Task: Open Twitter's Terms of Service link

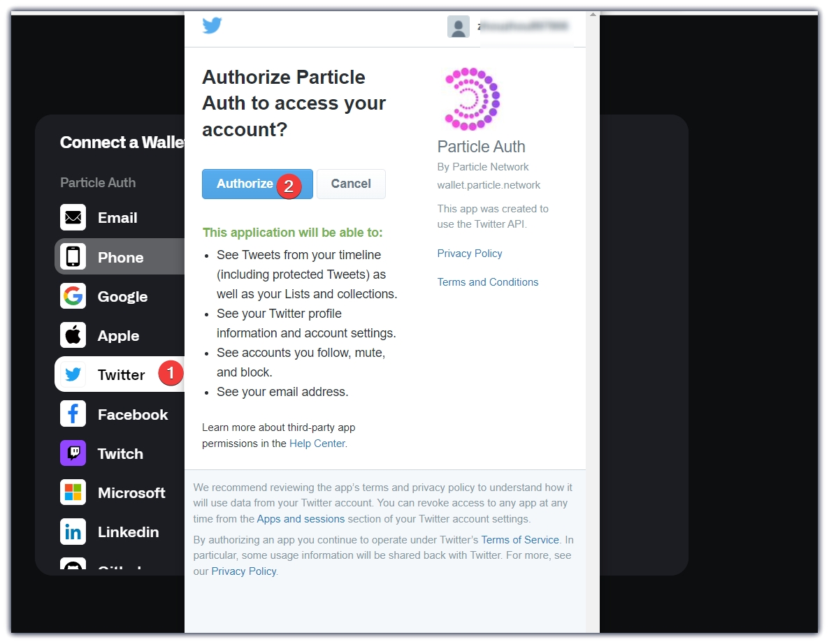Action: (520, 540)
